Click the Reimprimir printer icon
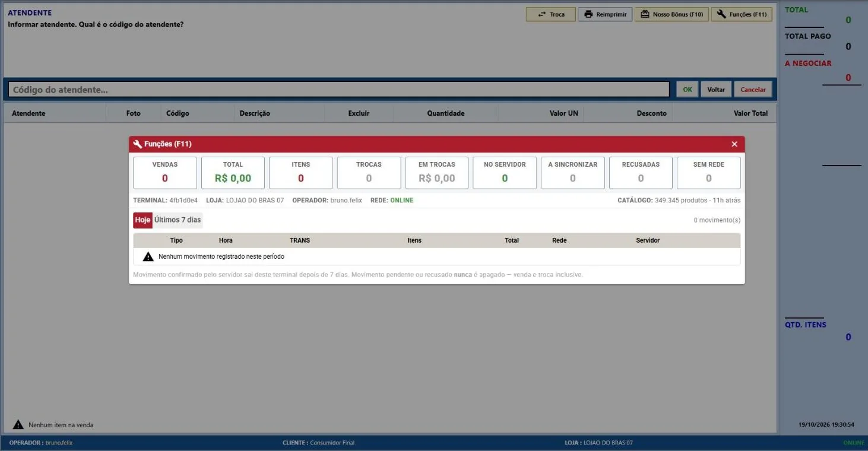 (x=588, y=14)
